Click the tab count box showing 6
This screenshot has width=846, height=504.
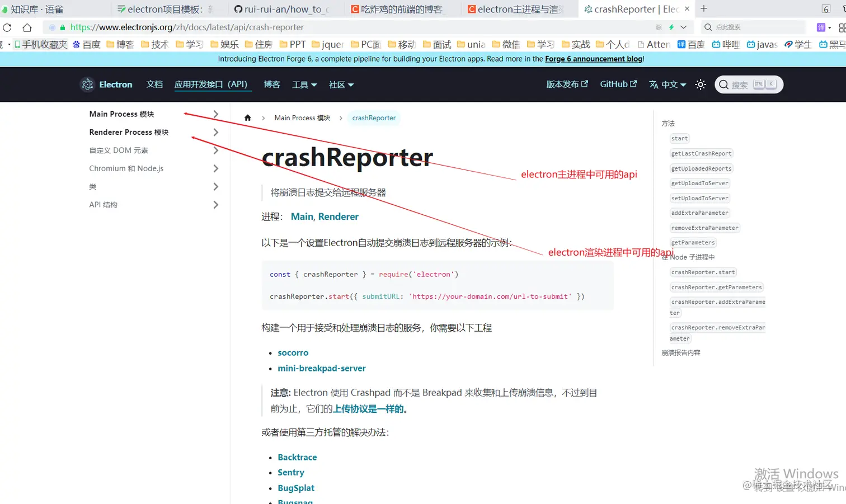tap(826, 9)
